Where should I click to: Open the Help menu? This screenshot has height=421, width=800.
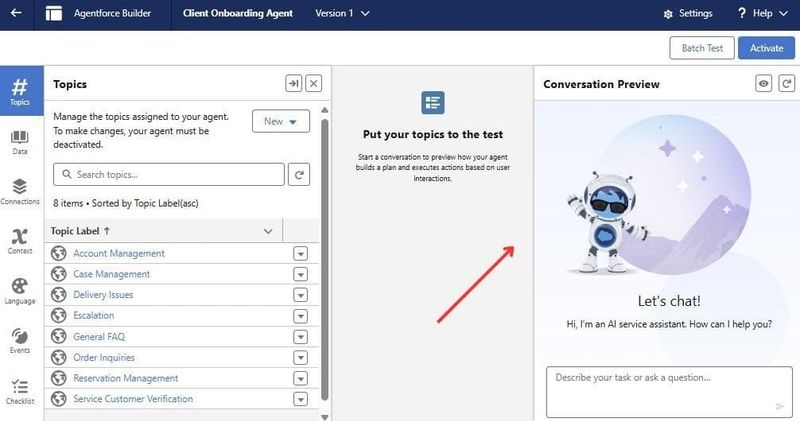coord(763,13)
